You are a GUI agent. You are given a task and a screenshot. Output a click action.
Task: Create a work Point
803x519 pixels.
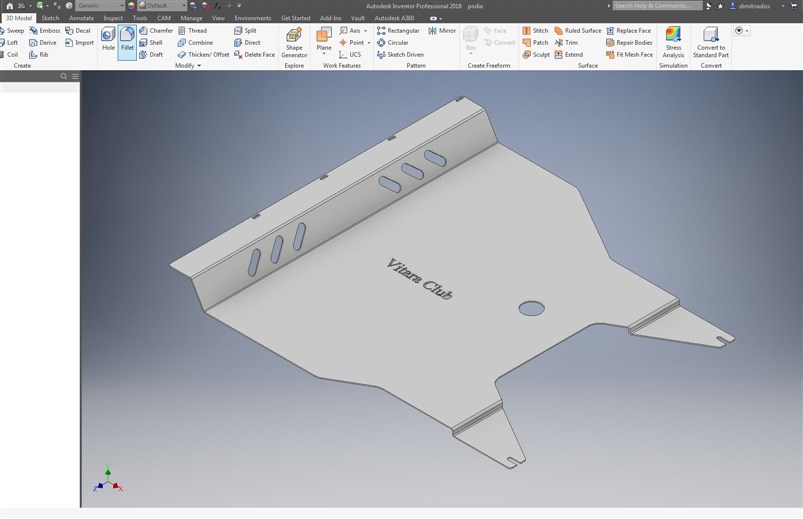pos(351,43)
